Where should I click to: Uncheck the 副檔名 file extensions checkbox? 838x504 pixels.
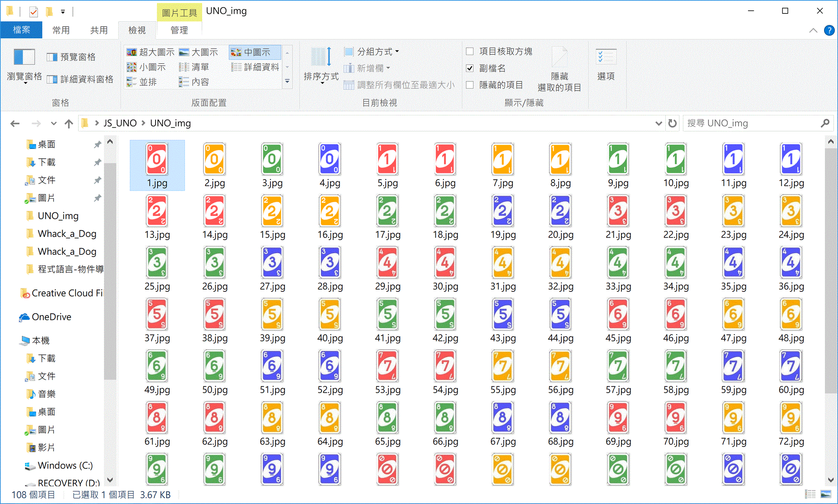tap(470, 68)
